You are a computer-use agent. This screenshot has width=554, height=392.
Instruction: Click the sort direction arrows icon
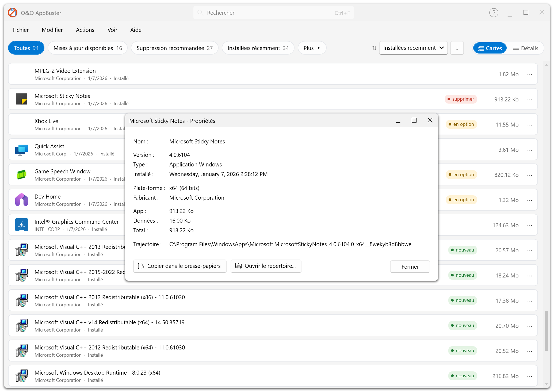click(374, 48)
